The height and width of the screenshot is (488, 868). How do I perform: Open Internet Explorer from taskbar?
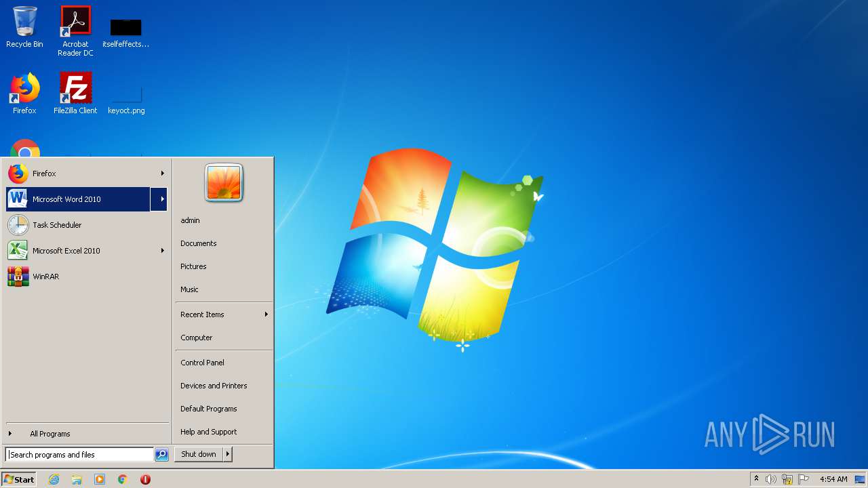coord(54,479)
